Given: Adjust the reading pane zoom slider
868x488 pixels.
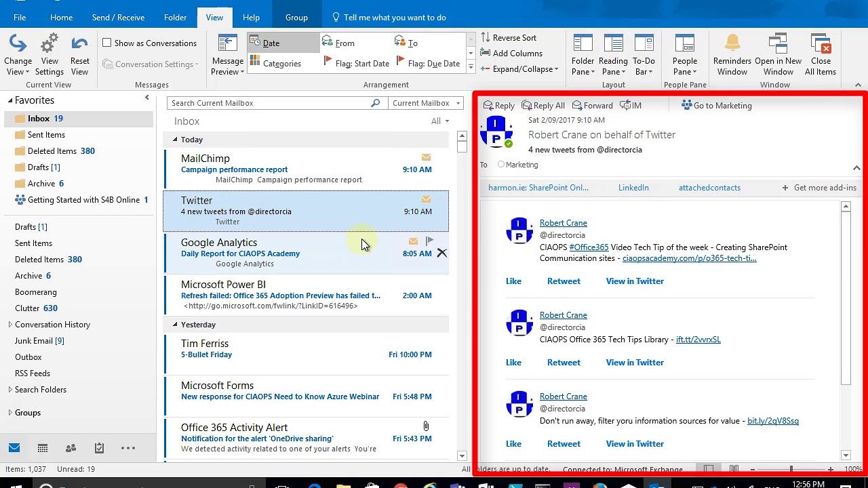Looking at the screenshot, I should click(791, 469).
